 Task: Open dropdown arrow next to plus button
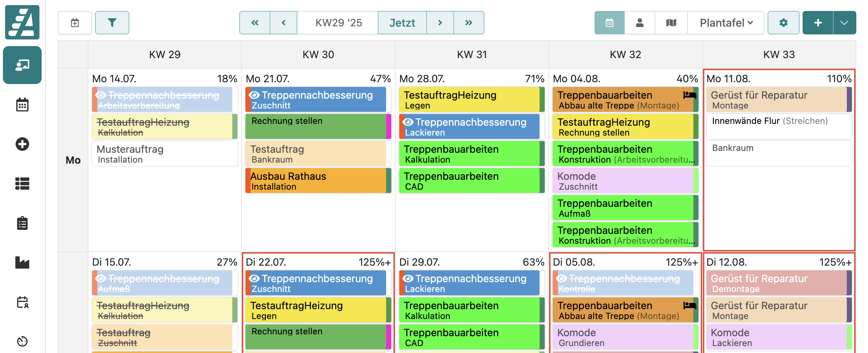click(x=844, y=23)
